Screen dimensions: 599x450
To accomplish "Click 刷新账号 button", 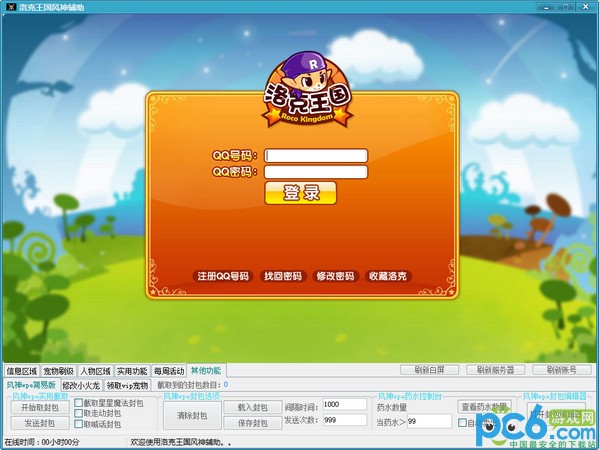I will click(x=562, y=370).
